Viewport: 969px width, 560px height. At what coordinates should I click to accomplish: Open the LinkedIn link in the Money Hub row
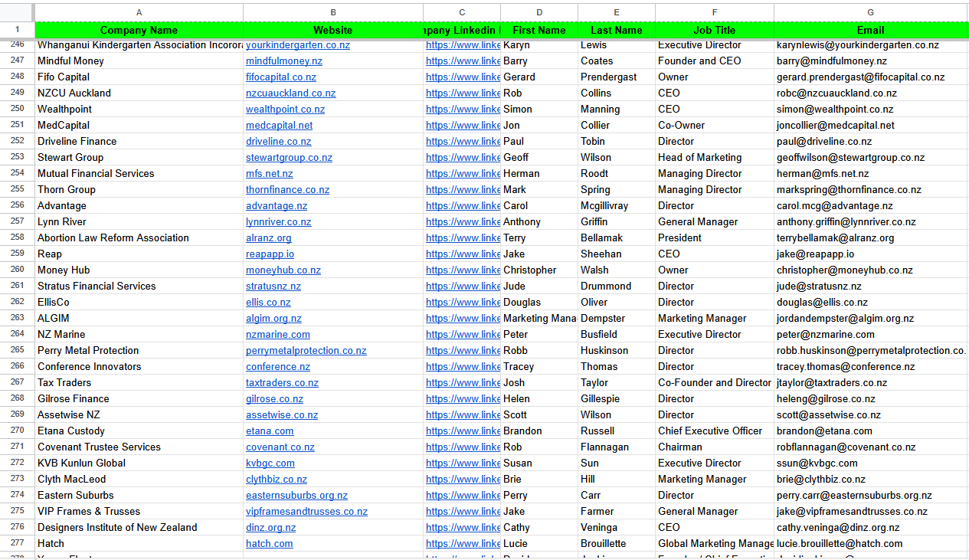point(463,270)
